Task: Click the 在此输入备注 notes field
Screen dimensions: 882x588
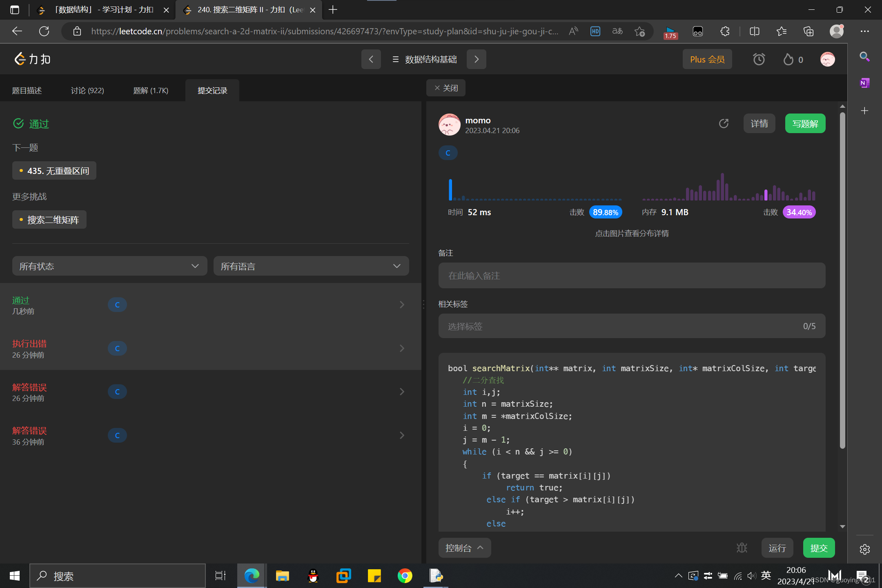Action: point(631,276)
